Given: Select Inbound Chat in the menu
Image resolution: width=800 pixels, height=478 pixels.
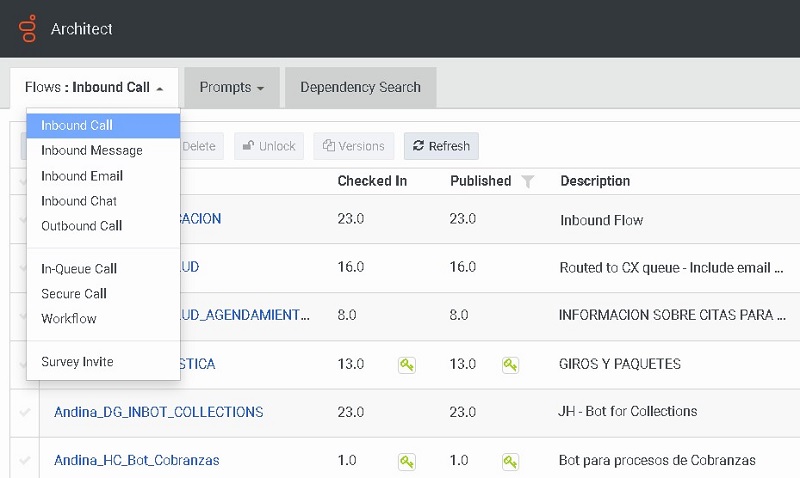Looking at the screenshot, I should [103, 201].
